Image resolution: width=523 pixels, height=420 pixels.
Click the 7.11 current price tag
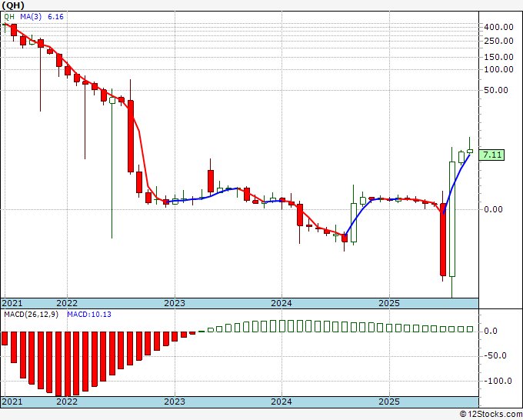pyautogui.click(x=491, y=155)
